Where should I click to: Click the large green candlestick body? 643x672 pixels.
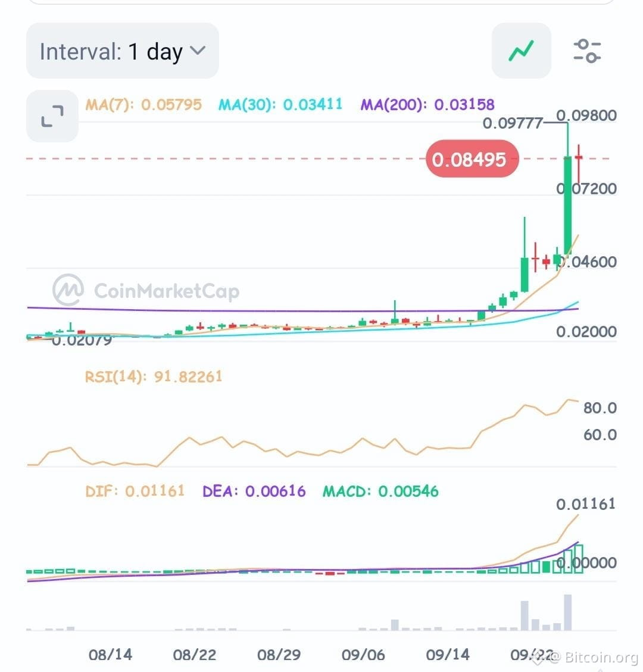[x=567, y=206]
